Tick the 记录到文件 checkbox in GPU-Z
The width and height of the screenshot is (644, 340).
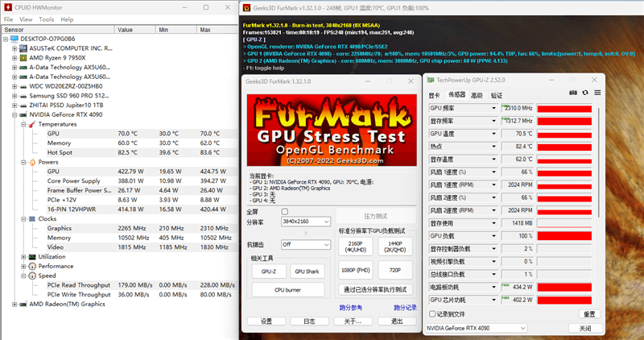pos(432,314)
